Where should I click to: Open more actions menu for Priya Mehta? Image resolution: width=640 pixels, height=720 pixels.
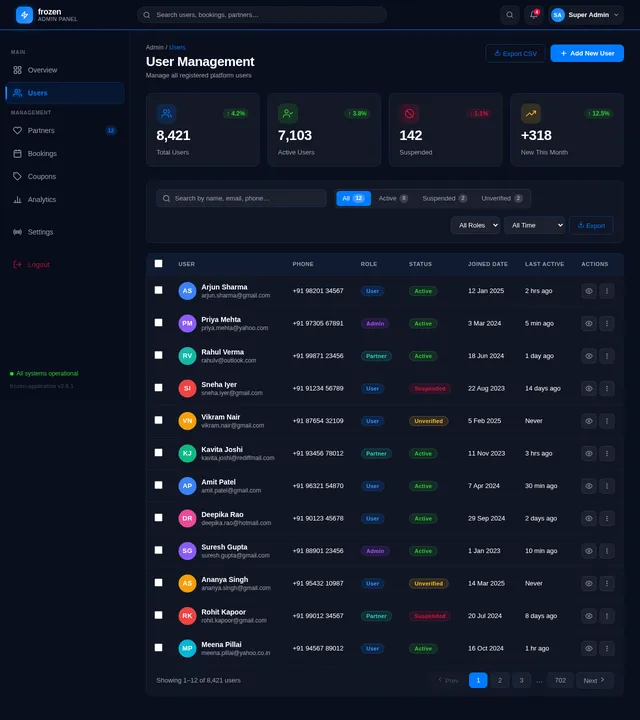[606, 323]
